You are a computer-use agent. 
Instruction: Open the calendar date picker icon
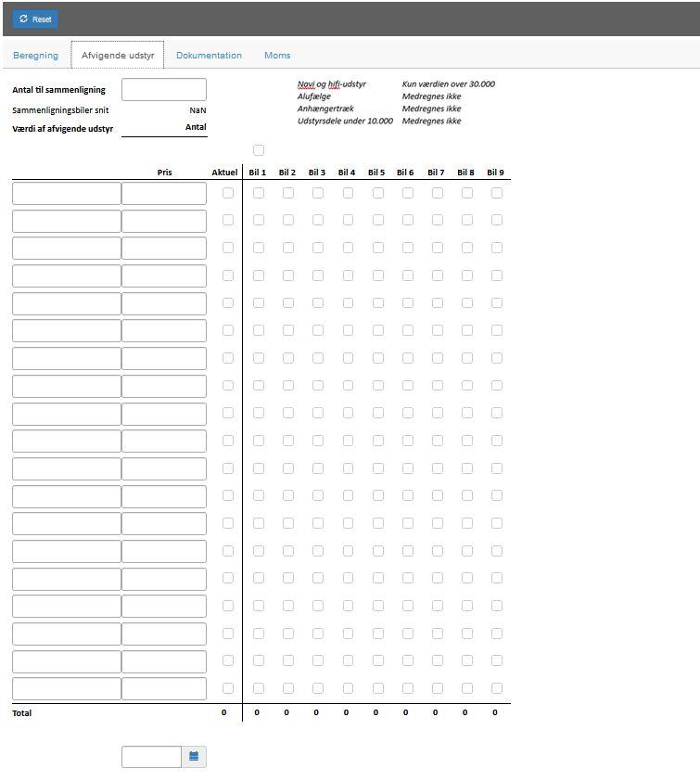click(x=194, y=756)
